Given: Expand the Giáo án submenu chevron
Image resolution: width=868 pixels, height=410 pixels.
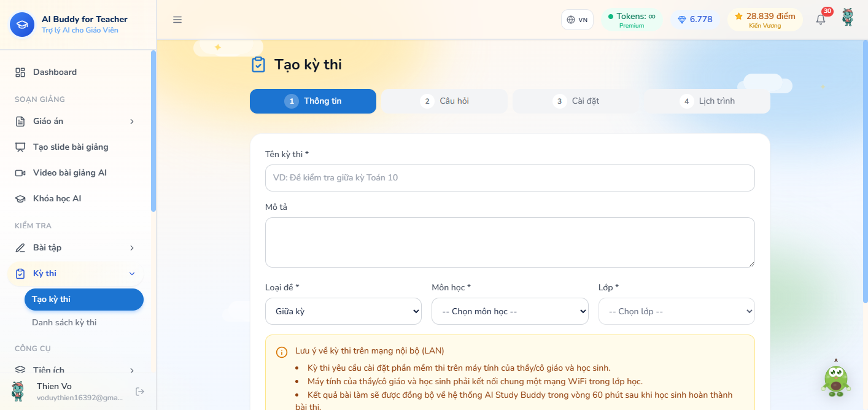Looking at the screenshot, I should pyautogui.click(x=132, y=122).
